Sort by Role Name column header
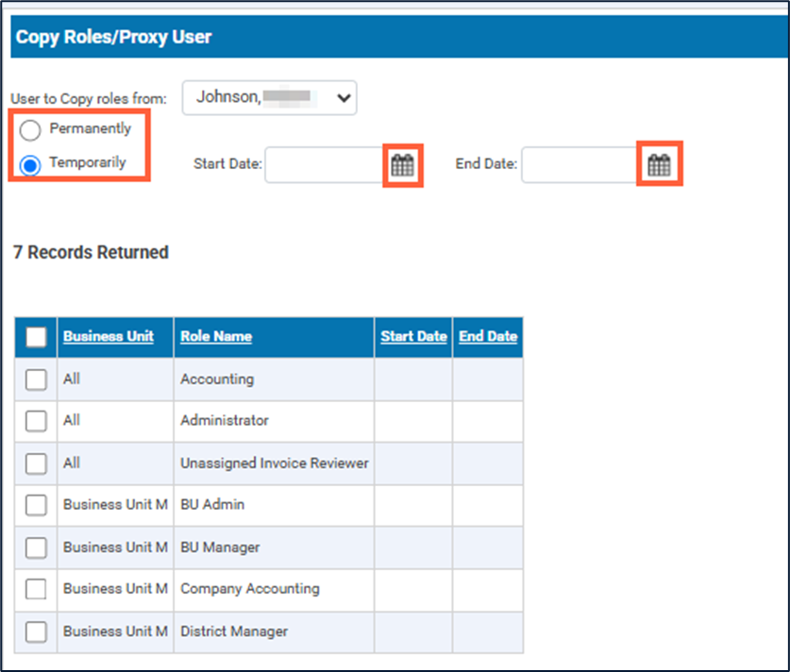Image resolution: width=790 pixels, height=672 pixels. point(216,337)
